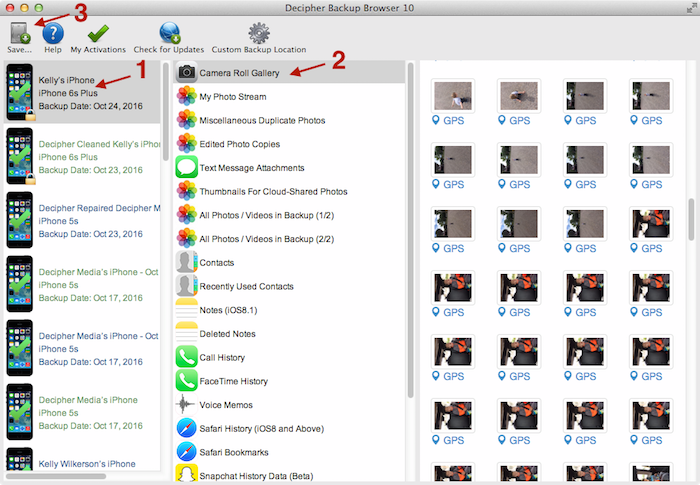Click the Deleted Notes notepad icon
Image resolution: width=700 pixels, height=485 pixels.
(187, 333)
